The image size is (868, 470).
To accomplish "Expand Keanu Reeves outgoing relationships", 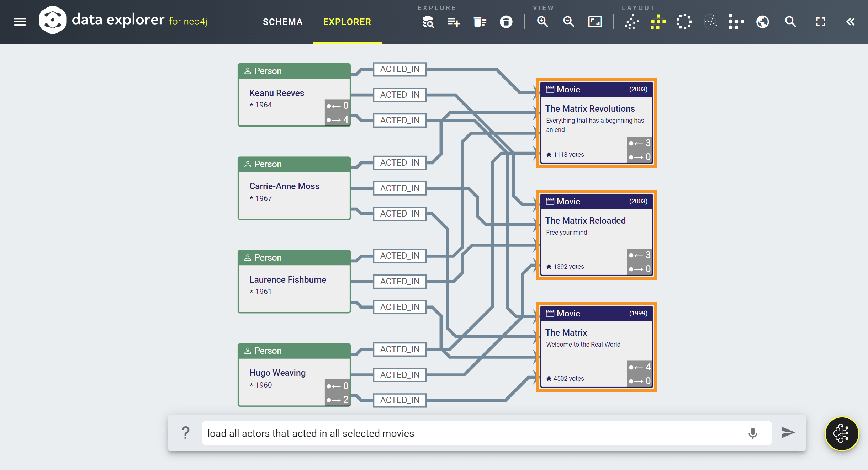I will coord(337,120).
